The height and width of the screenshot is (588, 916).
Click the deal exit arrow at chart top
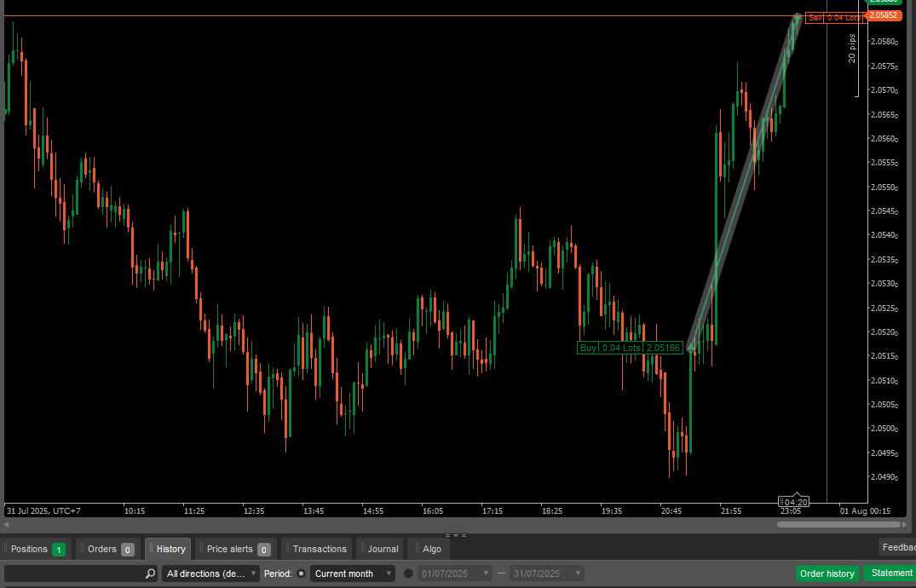pyautogui.click(x=798, y=20)
